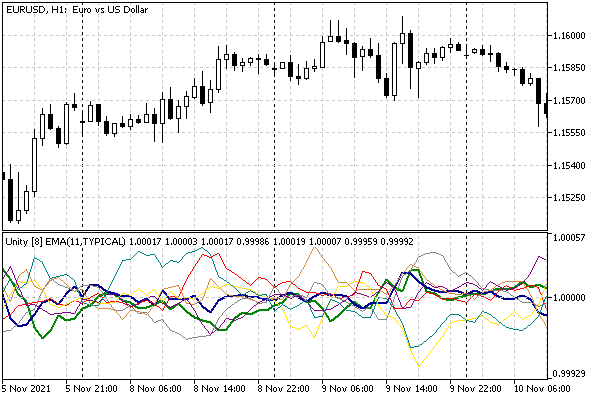Click the 1.00000 indicator scale label

(569, 298)
